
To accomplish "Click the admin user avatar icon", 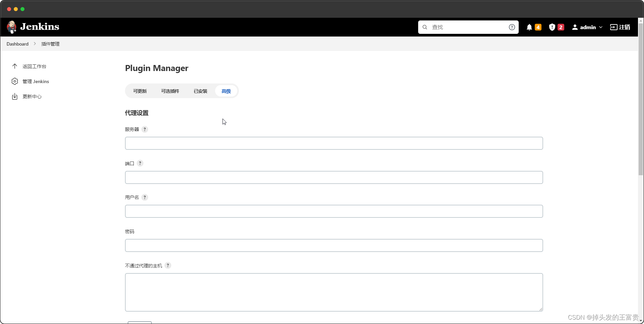I will coord(575,27).
